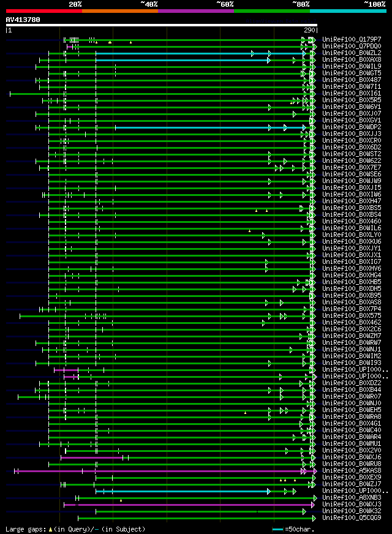Click the orange ~40% identity legend bar
This screenshot has width=392, height=534.
tap(120, 11)
